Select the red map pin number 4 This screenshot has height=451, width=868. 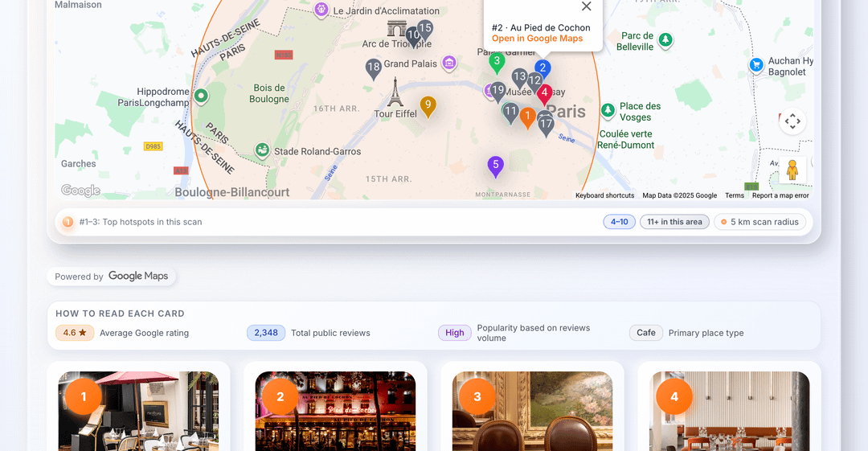click(x=545, y=93)
